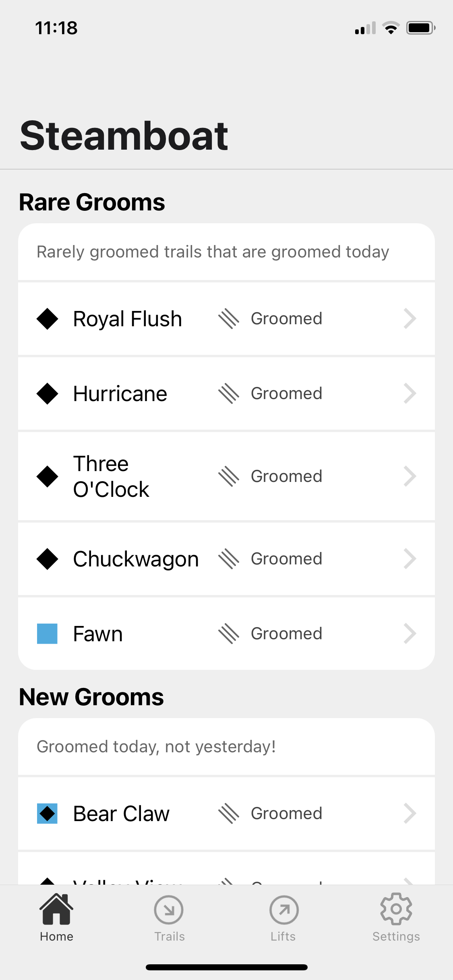Tap Groomed status on Hurricane row
The image size is (453, 980).
[x=286, y=393]
